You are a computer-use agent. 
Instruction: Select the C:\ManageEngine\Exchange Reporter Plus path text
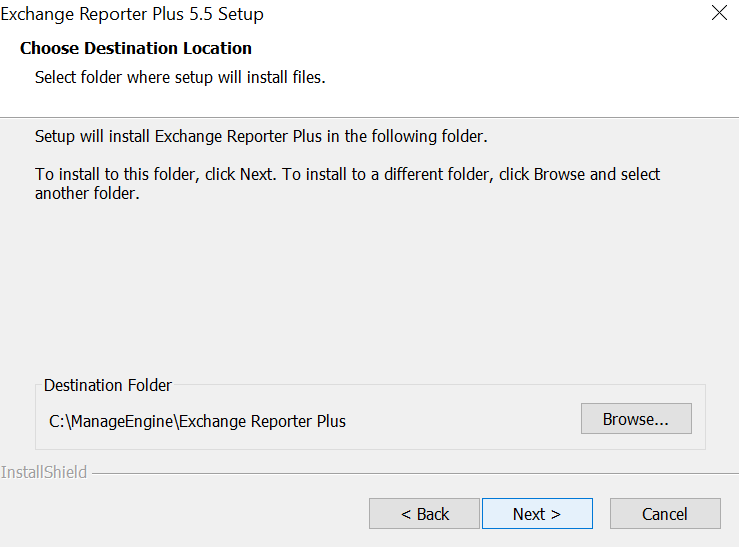[197, 421]
